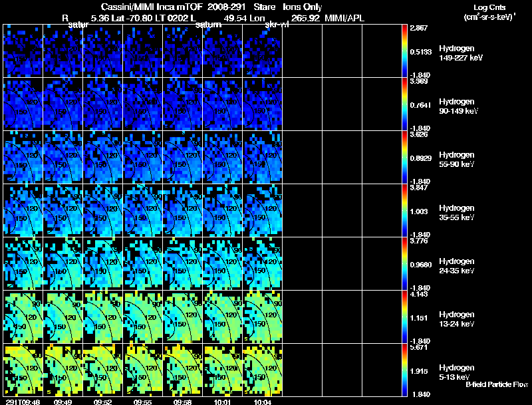Click the color bar for Hydrogen 149-227 keV
This screenshot has width=532, height=405.
(404, 51)
